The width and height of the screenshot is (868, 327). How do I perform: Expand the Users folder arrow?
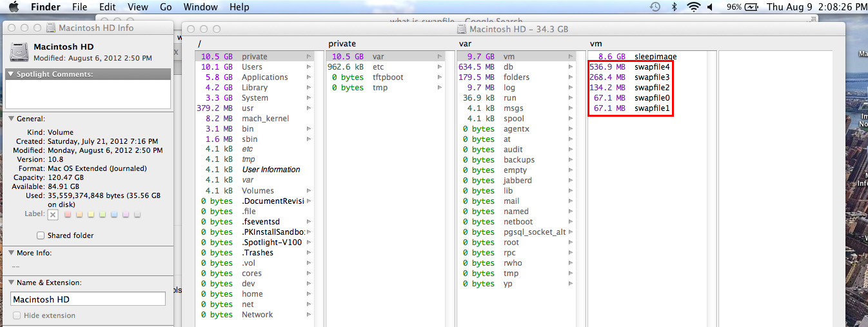click(x=309, y=67)
